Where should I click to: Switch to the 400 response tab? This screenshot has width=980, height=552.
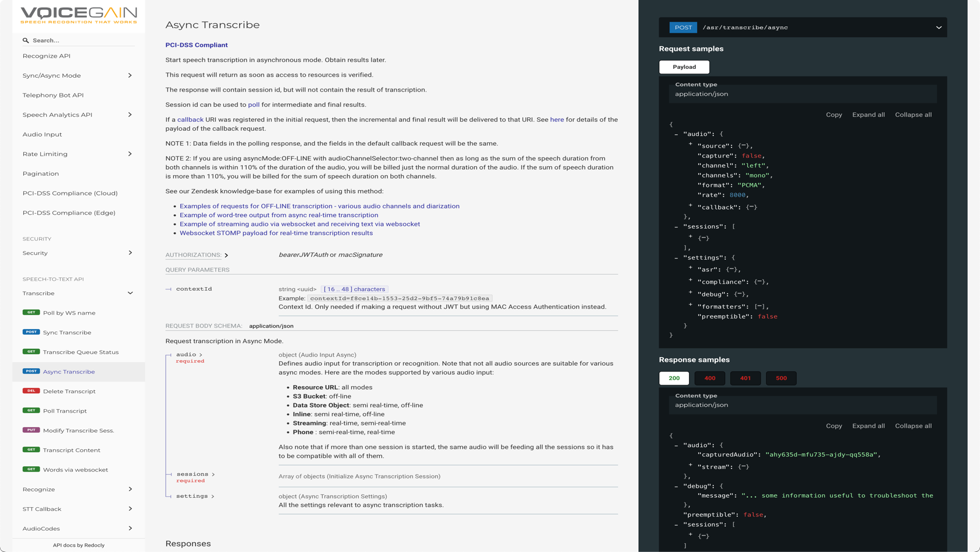coord(710,378)
